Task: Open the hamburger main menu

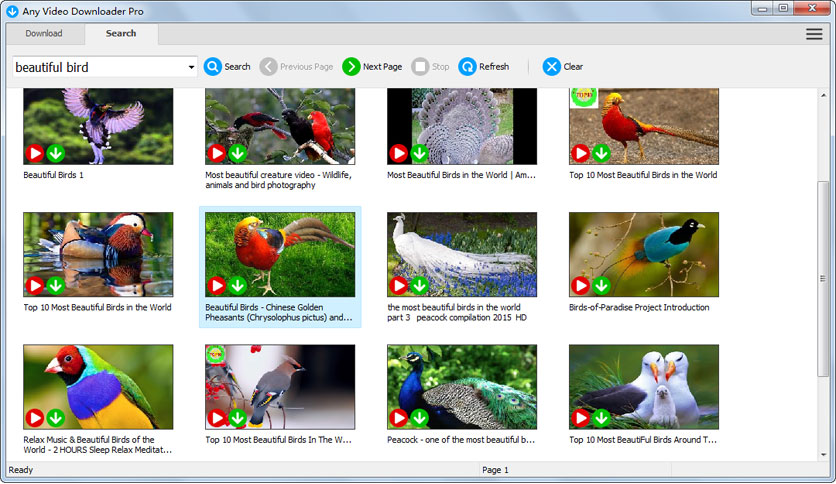Action: click(814, 34)
